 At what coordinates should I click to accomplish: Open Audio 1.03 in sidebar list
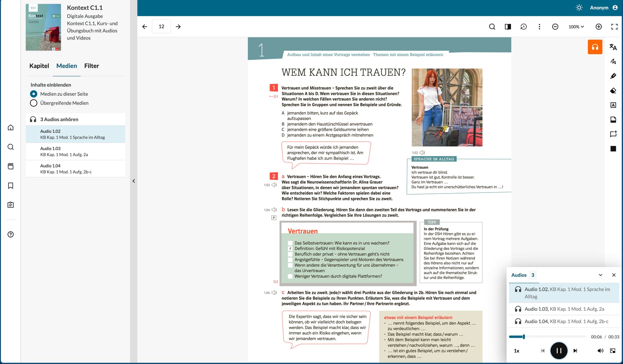75,151
